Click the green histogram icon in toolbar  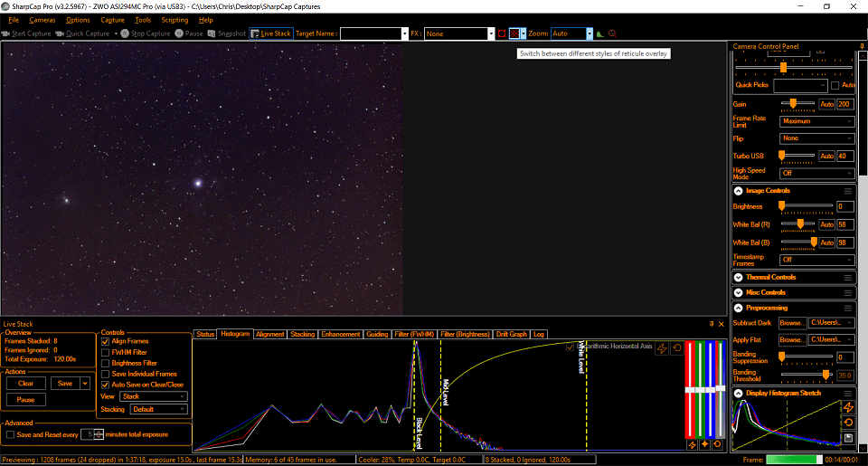(x=600, y=33)
